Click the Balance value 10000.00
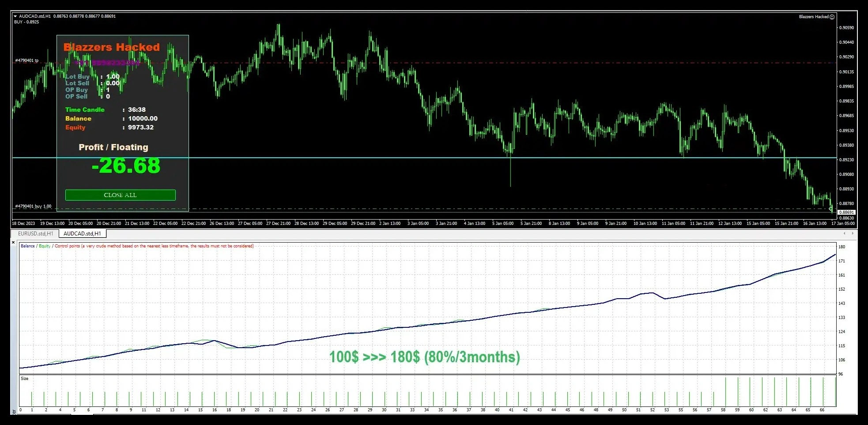The image size is (868, 425). [143, 118]
